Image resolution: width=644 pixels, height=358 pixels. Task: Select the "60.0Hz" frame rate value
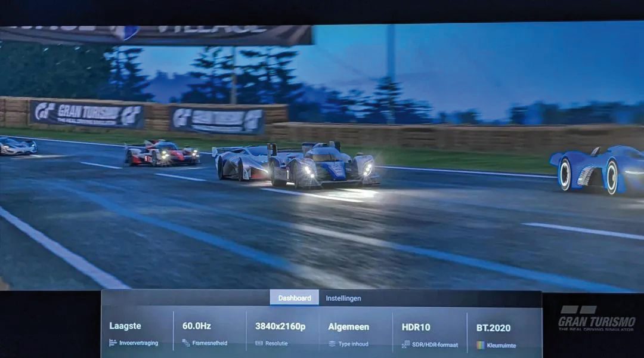click(x=196, y=326)
